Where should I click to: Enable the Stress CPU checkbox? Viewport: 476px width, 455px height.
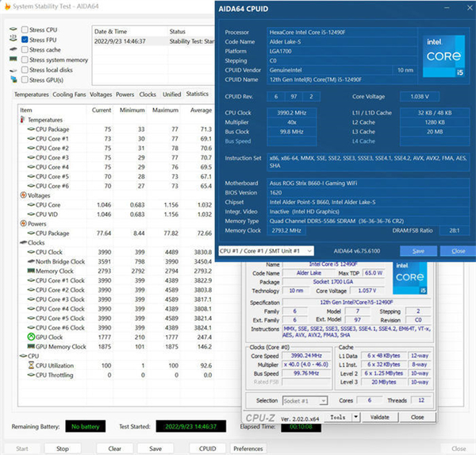point(25,30)
